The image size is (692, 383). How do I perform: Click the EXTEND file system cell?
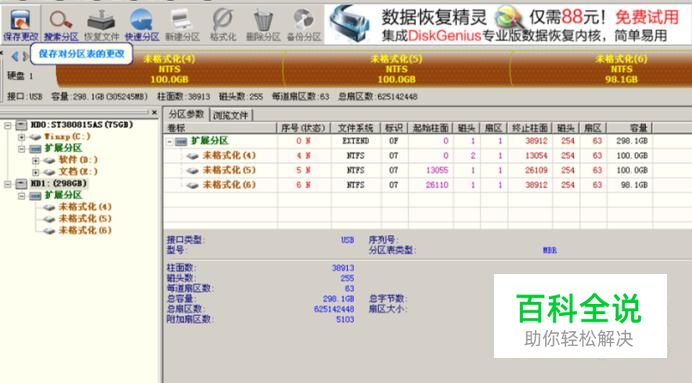pyautogui.click(x=356, y=141)
